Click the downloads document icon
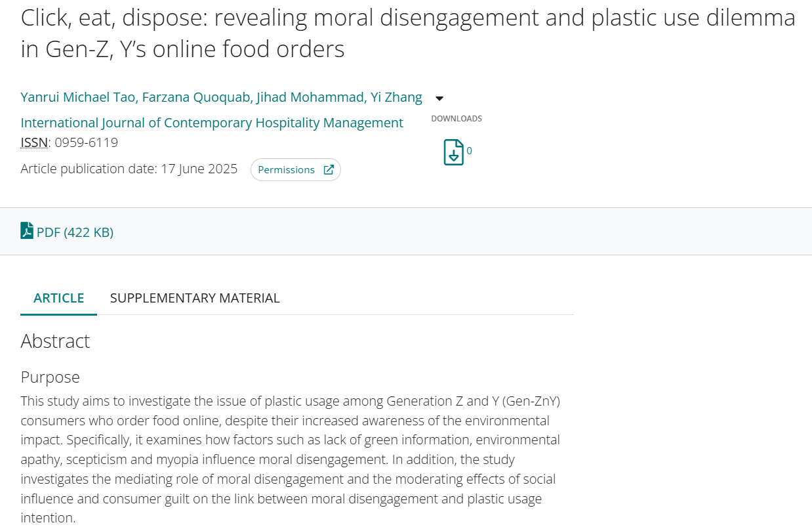Image resolution: width=812 pixels, height=527 pixels. (x=453, y=152)
